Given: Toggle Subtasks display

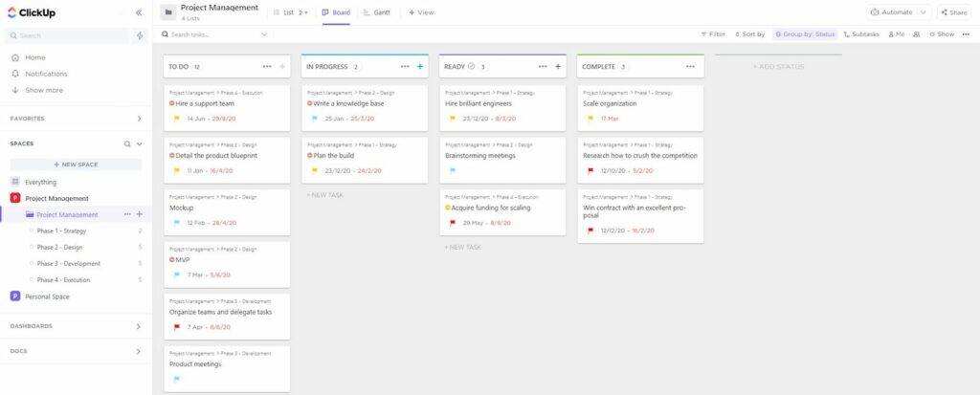Looking at the screenshot, I should pyautogui.click(x=861, y=34).
